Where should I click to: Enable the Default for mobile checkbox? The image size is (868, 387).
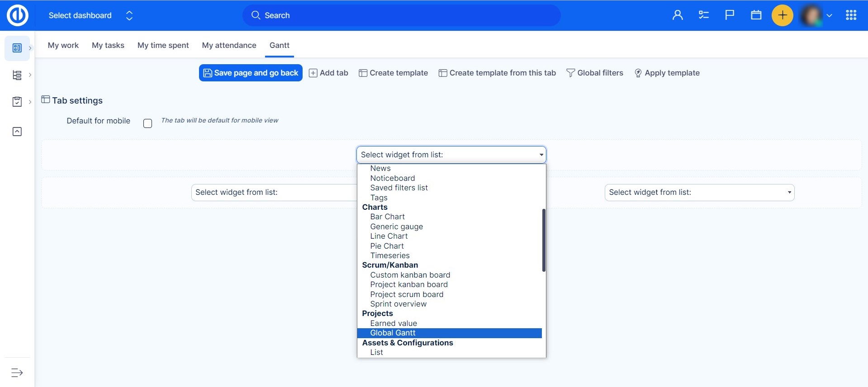(147, 123)
